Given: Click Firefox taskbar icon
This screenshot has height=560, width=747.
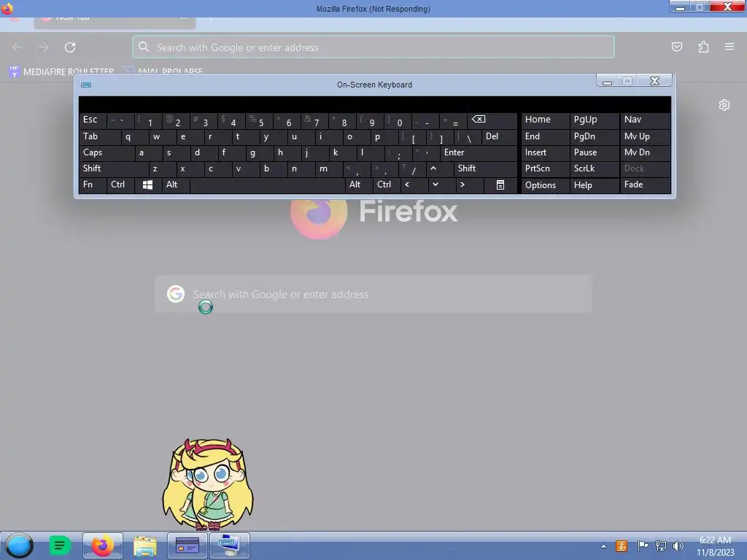Looking at the screenshot, I should [x=102, y=545].
